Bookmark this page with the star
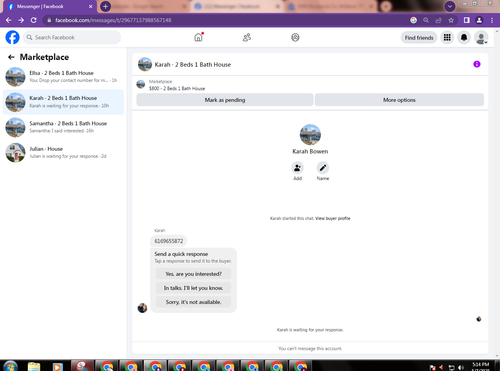 [x=451, y=20]
